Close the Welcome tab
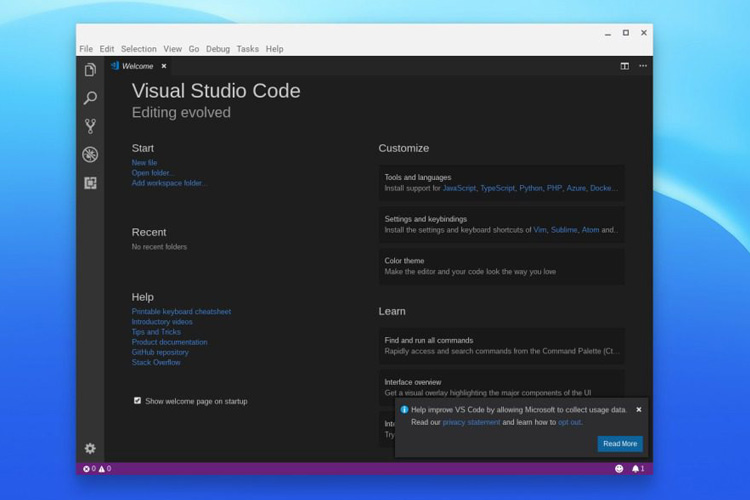 point(164,66)
